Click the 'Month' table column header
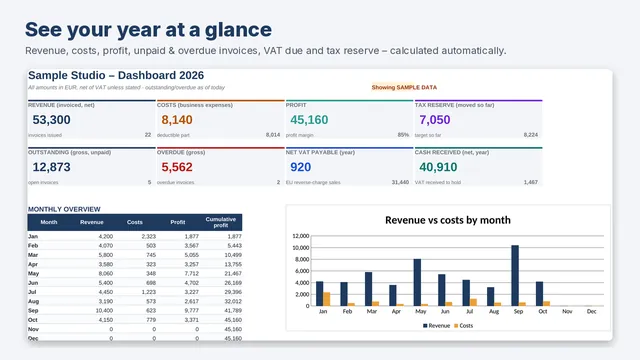This screenshot has width=640, height=360. 49,222
